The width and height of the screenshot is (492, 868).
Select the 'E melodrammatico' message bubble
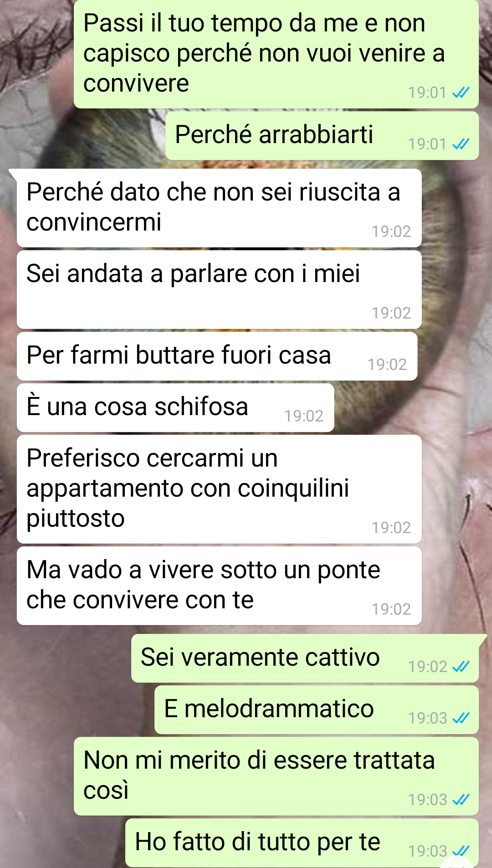317,710
